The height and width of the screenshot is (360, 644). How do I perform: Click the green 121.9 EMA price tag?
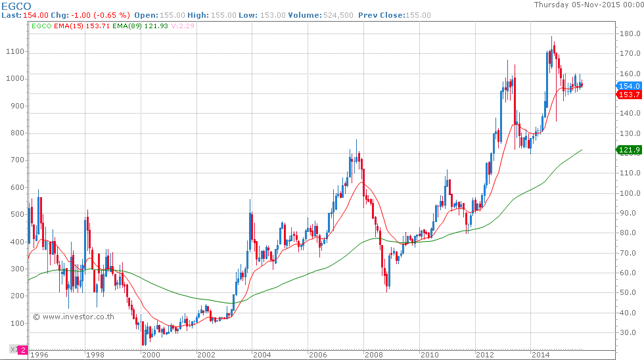630,150
